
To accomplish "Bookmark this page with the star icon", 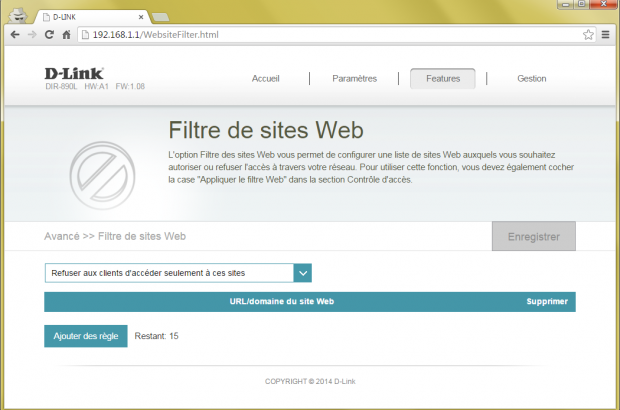I will (588, 35).
